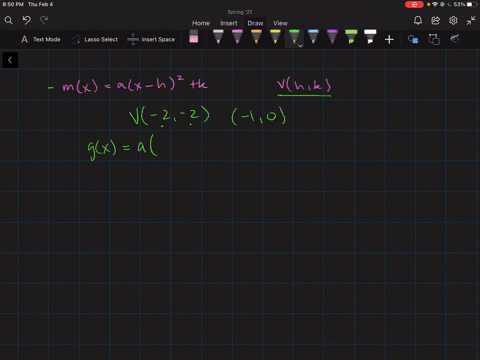Viewport: 480px width, 360px height.
Task: Select the orange pen
Action: pos(256,37)
